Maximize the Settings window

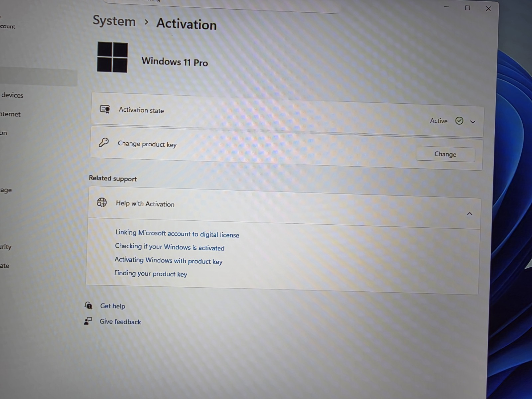coord(467,8)
